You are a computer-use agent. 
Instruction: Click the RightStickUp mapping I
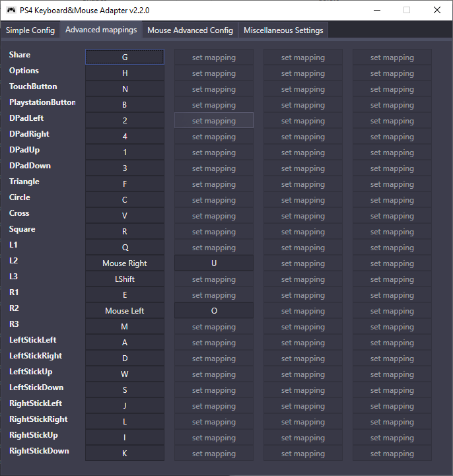click(125, 437)
